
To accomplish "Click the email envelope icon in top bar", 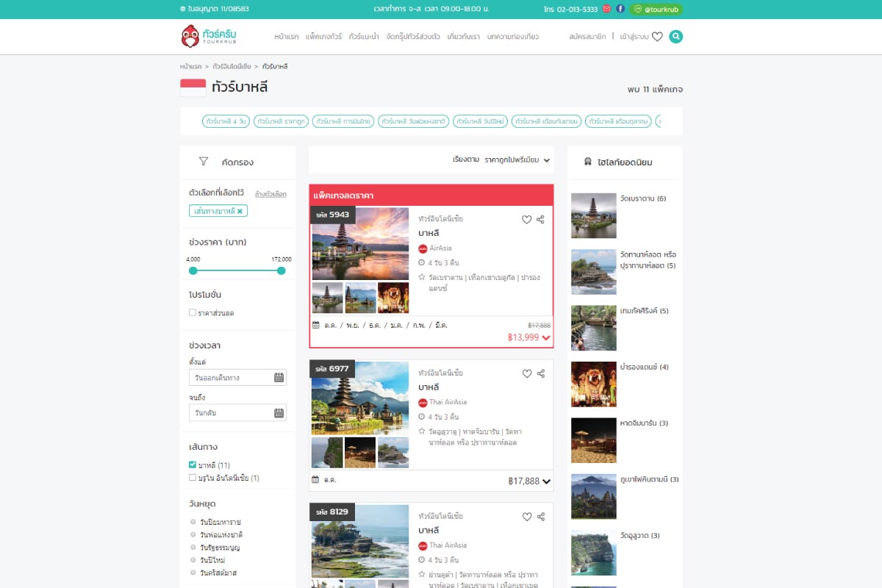I will [x=606, y=9].
